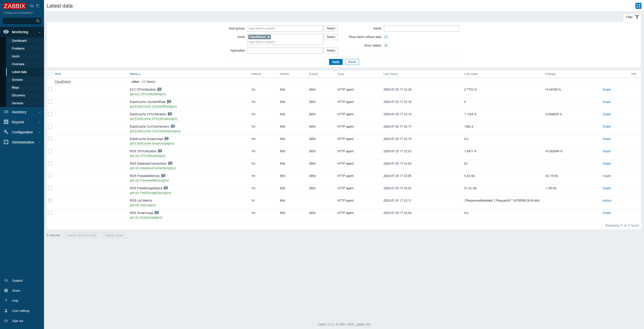Collapse the sidebar with double-chevron icon
Viewport: 644px width, 329px height.
(32, 6)
